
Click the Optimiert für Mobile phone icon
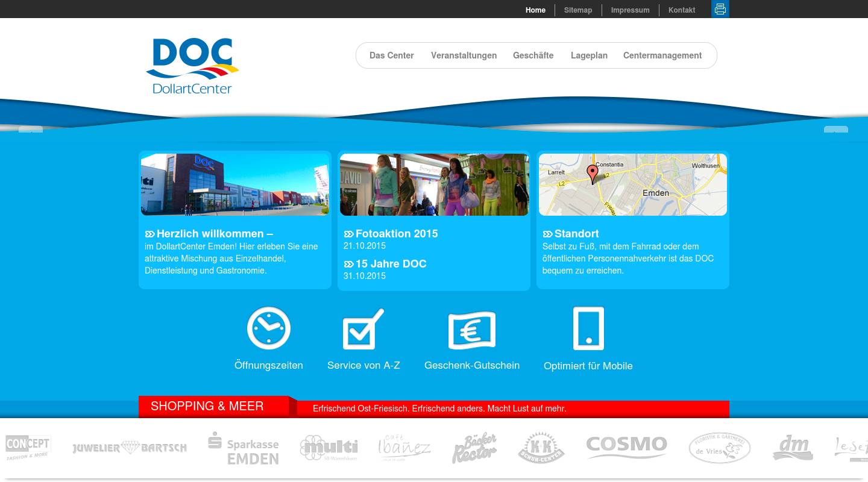588,328
